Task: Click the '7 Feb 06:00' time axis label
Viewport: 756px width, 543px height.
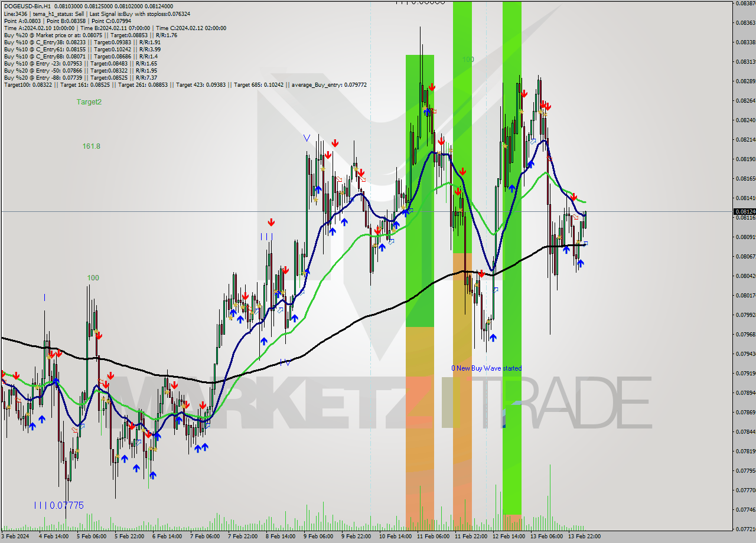Action: [x=204, y=537]
